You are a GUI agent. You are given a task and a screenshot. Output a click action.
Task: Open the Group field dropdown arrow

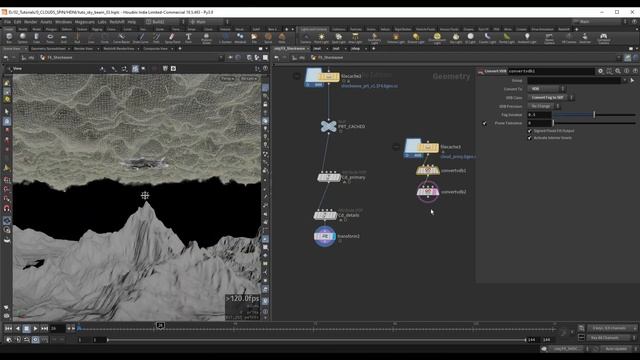coord(625,80)
